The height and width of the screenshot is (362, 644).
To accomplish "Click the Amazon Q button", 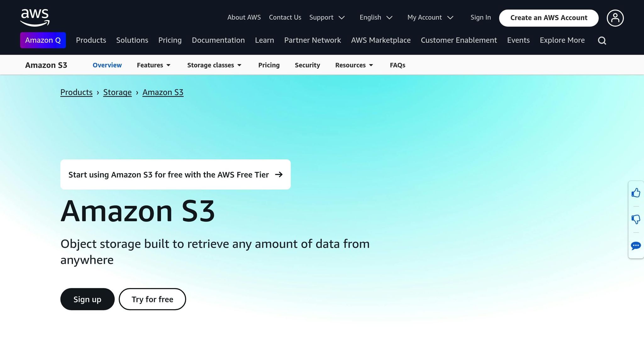I will pos(43,40).
